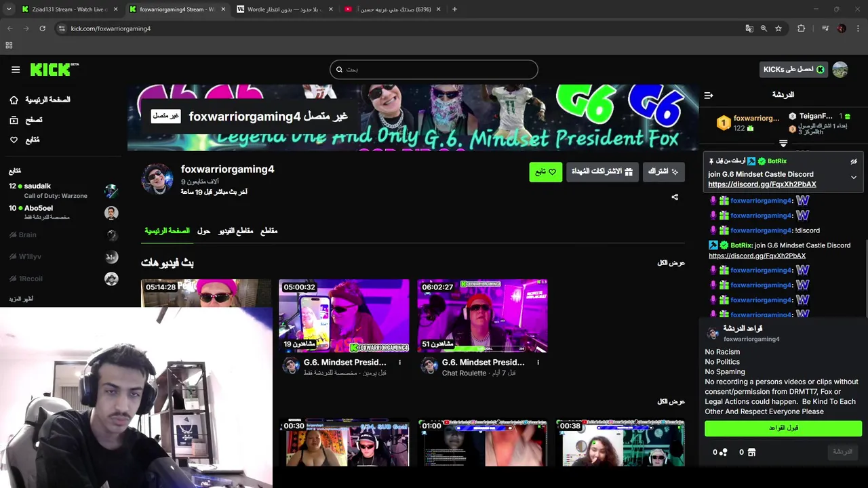This screenshot has height=488, width=868.
Task: Click View all for stream videos
Action: pos(671,263)
